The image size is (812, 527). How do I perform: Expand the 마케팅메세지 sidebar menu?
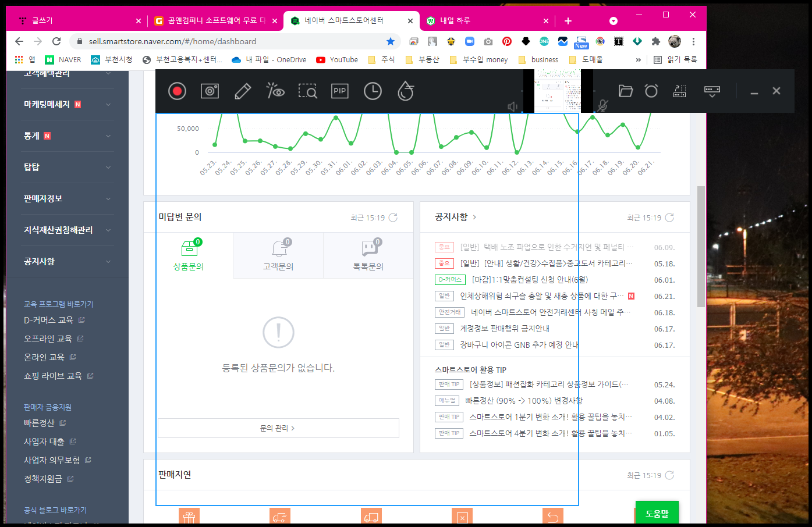[68, 104]
